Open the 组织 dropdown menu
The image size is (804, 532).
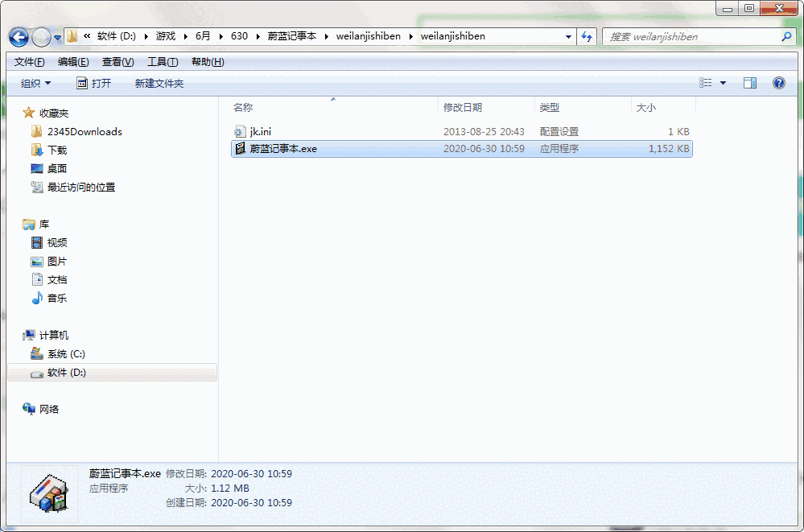(x=34, y=82)
